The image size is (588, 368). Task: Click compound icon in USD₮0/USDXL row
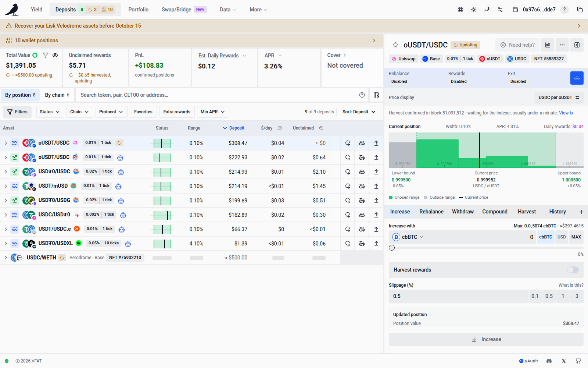(x=362, y=244)
